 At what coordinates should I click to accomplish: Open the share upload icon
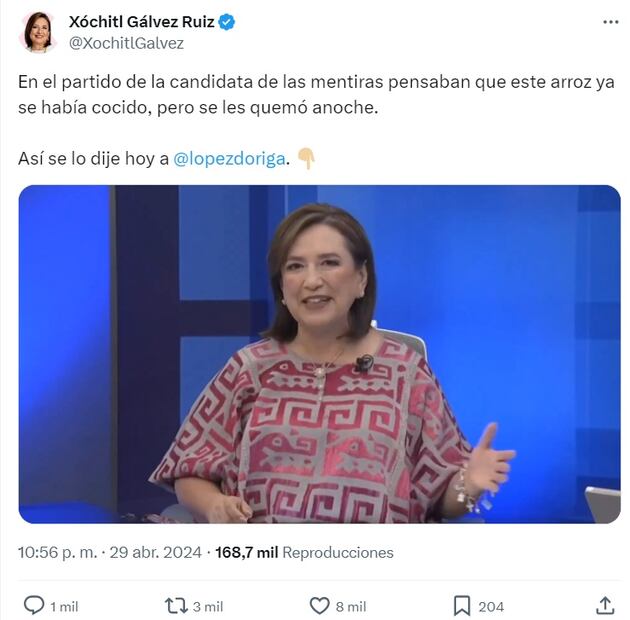(605, 605)
